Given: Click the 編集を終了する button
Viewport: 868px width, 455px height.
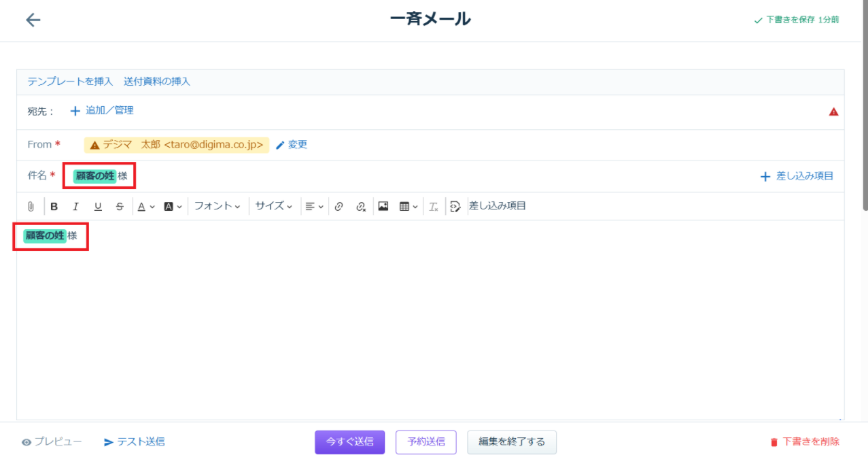Looking at the screenshot, I should 512,442.
